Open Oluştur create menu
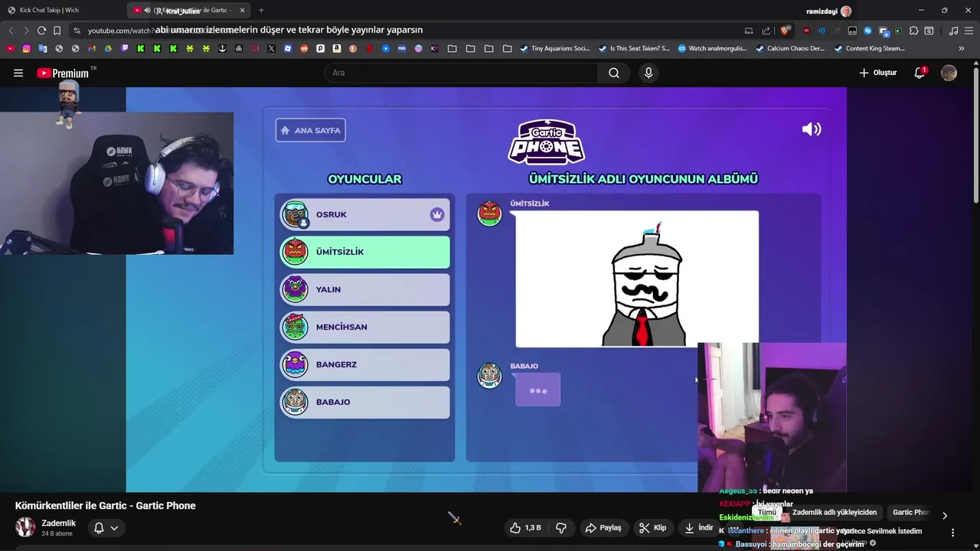The image size is (980, 551). 877,73
